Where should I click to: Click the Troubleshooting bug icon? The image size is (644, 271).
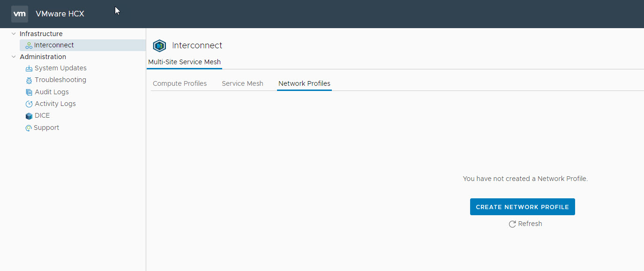coord(29,80)
